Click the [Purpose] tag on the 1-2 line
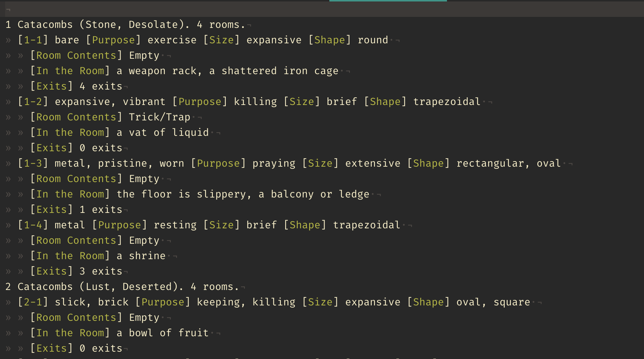Screen dimensions: 644x359 coord(200,102)
